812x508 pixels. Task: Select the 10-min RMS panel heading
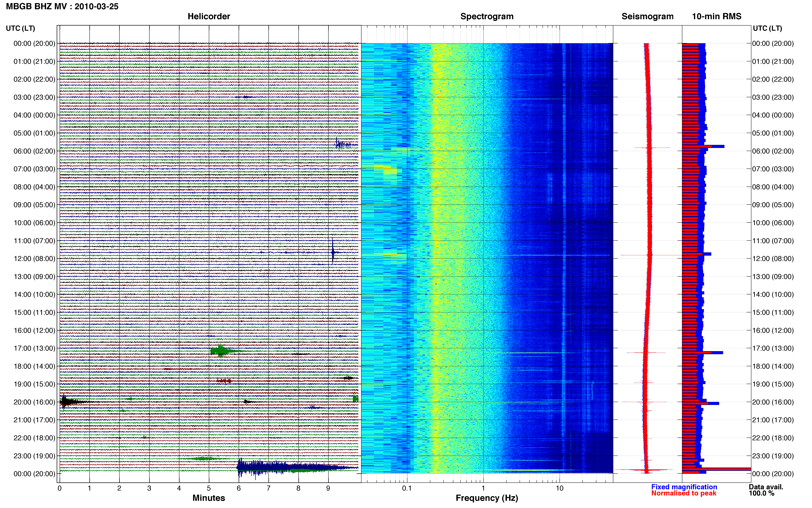[717, 16]
